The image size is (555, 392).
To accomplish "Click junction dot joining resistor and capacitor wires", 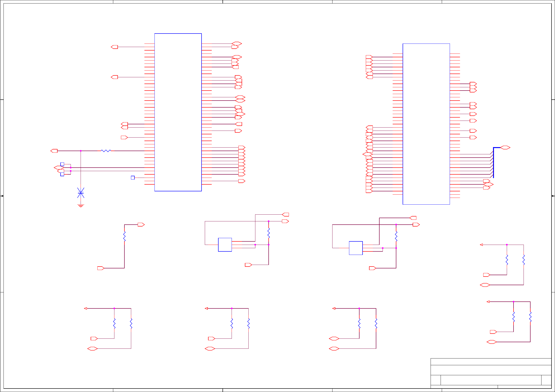I will tap(81, 151).
